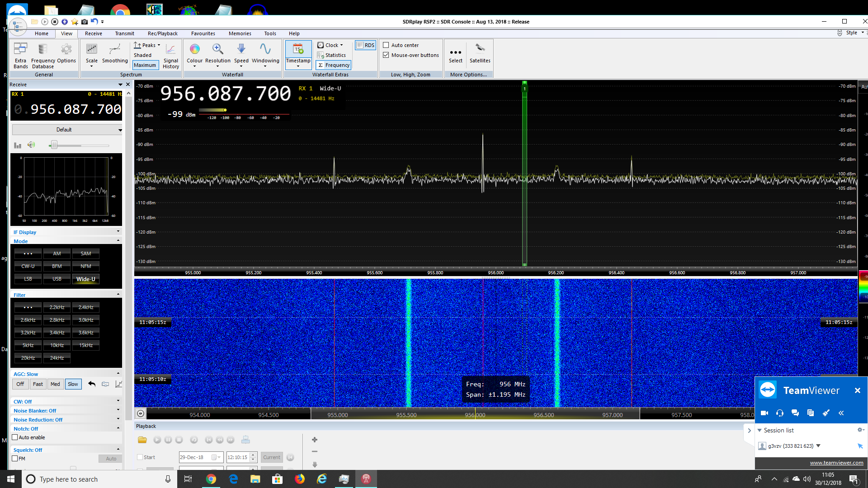Open spectrum Options gear
Screen dimensions: 868x488
[66, 52]
